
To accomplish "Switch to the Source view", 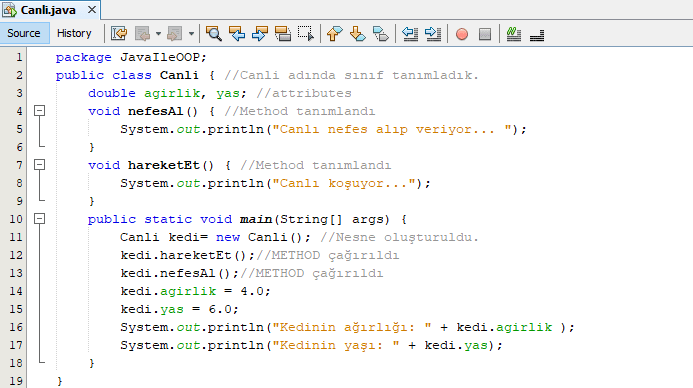I will pyautogui.click(x=24, y=34).
